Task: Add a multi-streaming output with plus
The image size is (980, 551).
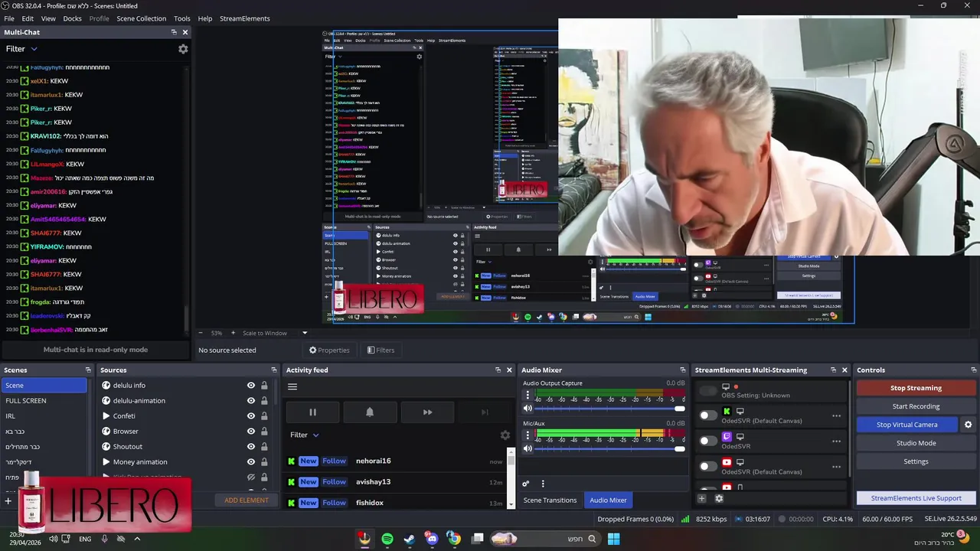Action: click(701, 498)
